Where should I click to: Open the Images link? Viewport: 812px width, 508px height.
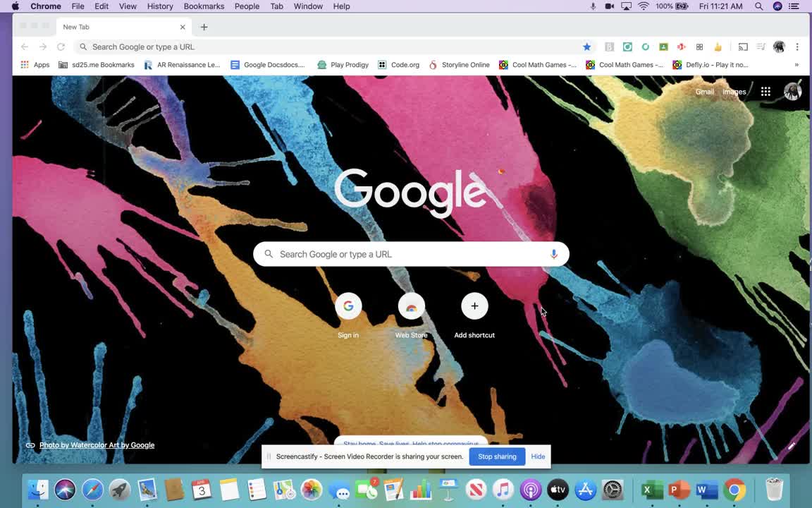pyautogui.click(x=734, y=92)
